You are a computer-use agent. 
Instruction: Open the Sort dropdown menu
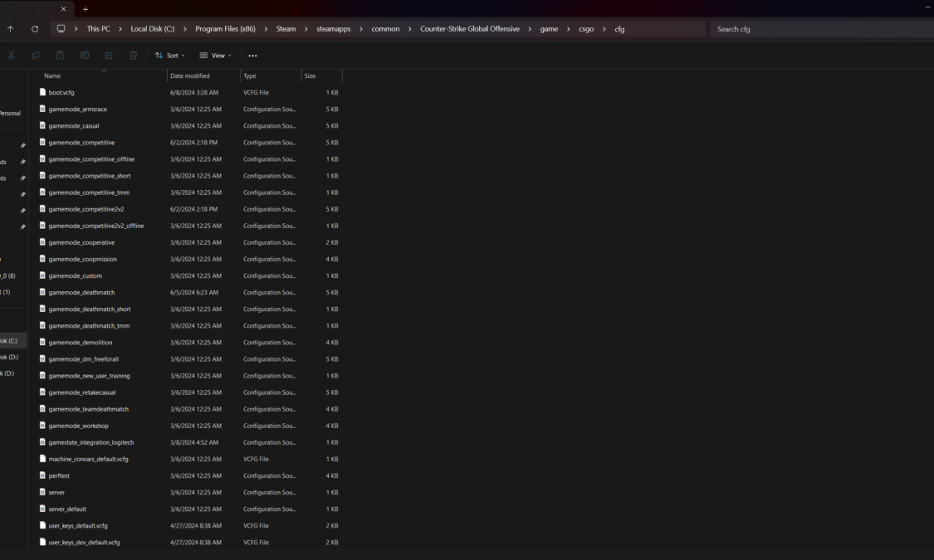169,56
